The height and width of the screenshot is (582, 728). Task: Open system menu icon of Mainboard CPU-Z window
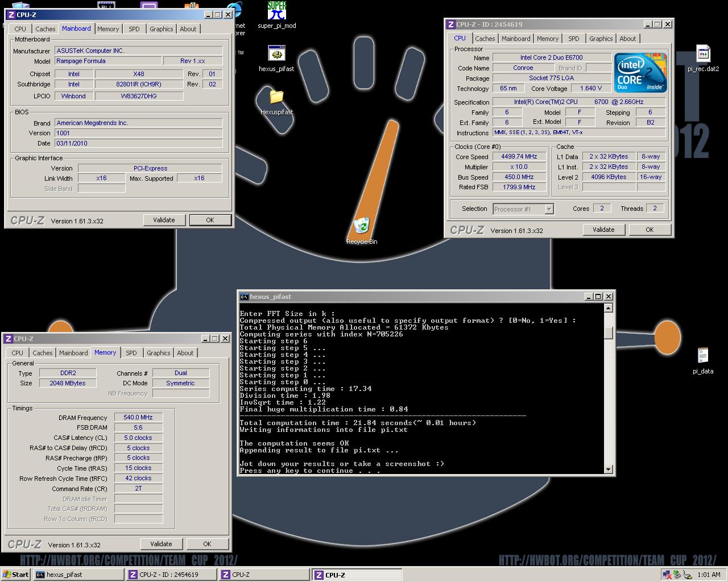tap(11, 15)
